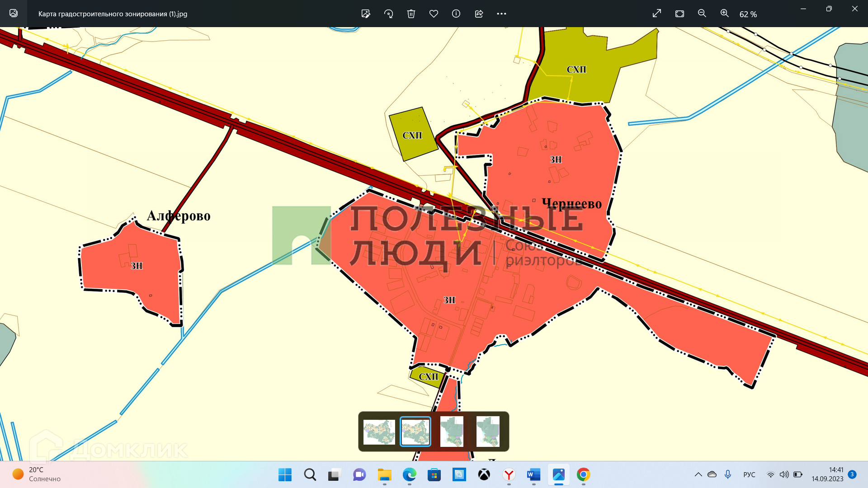The height and width of the screenshot is (488, 868).
Task: Open the Photos app icon at top-left
Action: (x=14, y=13)
